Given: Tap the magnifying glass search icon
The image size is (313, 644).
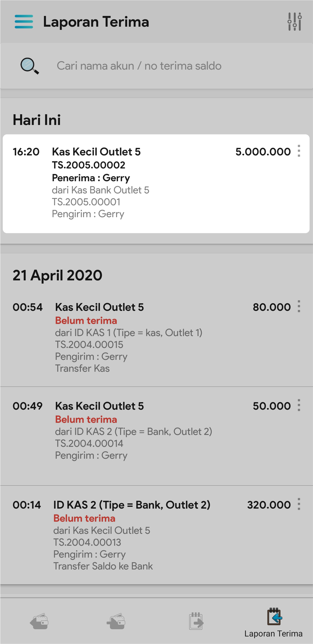Looking at the screenshot, I should click(29, 66).
